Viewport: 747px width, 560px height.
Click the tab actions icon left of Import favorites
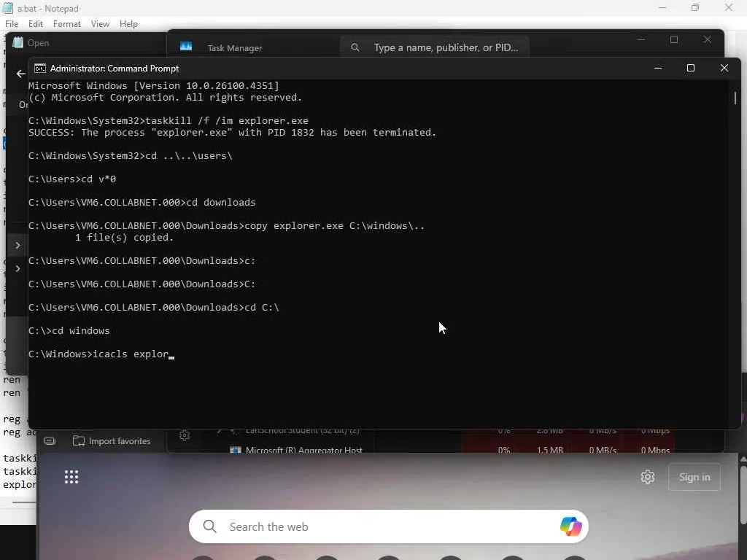click(x=50, y=441)
